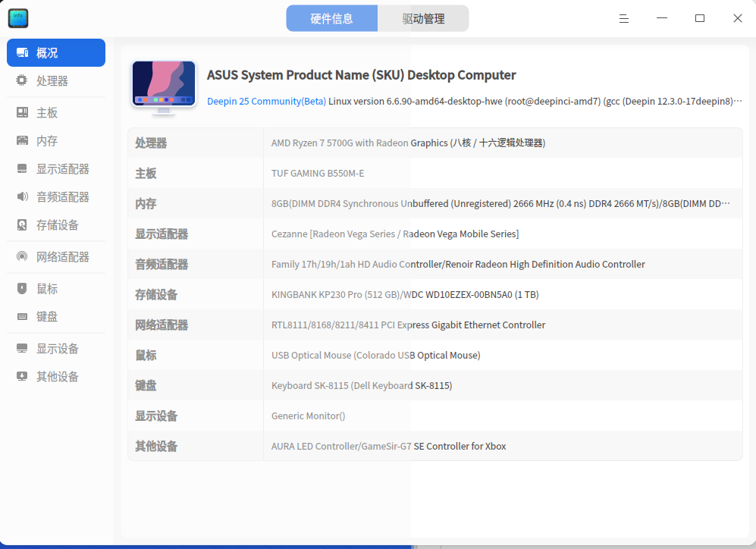Open the hamburger main menu
Image resolution: width=756 pixels, height=549 pixels.
pos(624,18)
